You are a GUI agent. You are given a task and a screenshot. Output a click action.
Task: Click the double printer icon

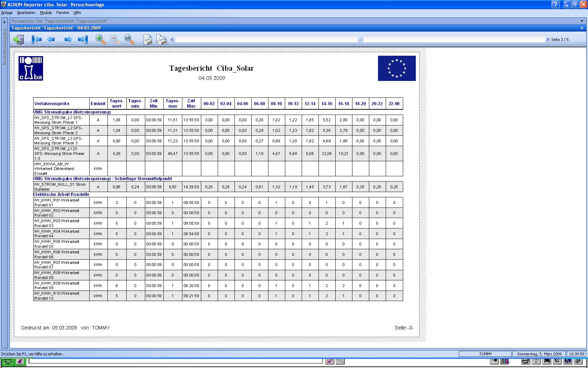(x=161, y=40)
